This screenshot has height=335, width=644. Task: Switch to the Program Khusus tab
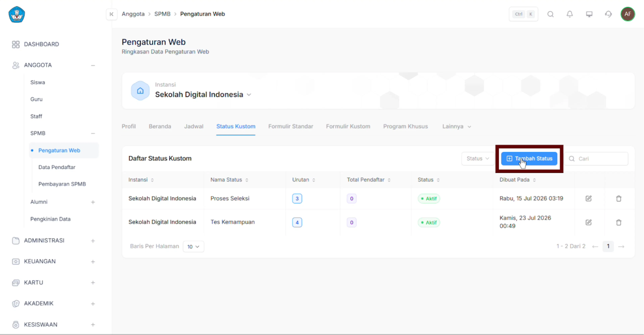405,126
